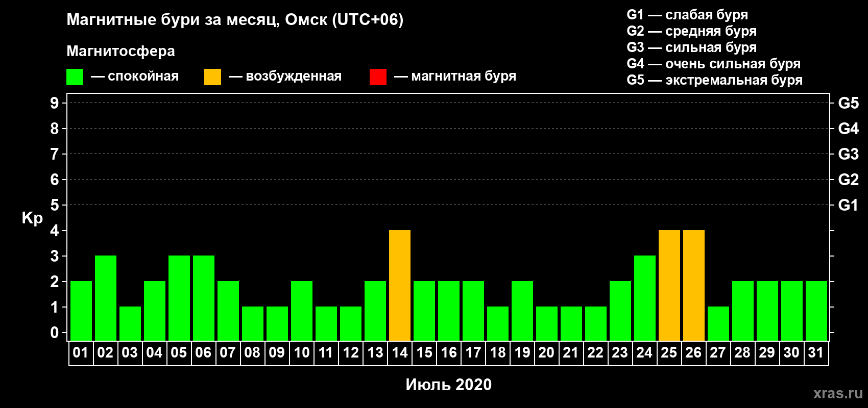Click the 'Июль 2020' month caption
The width and height of the screenshot is (868, 408).
pos(449,385)
